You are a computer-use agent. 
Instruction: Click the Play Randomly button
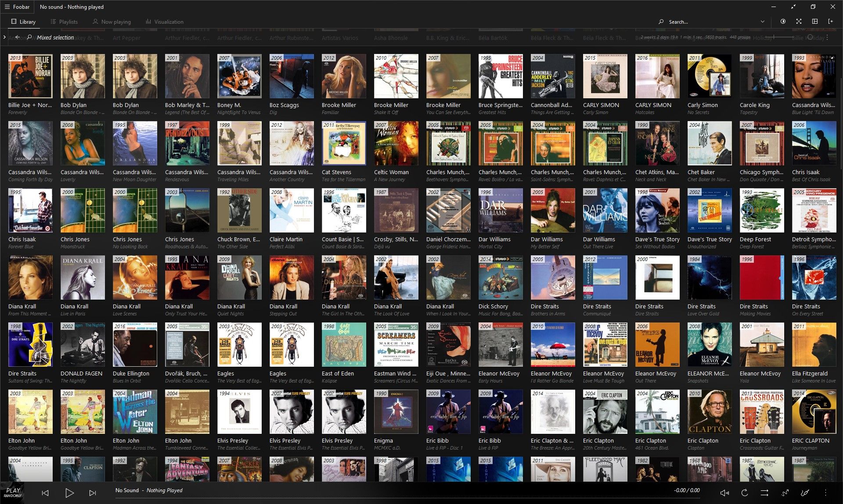13,493
